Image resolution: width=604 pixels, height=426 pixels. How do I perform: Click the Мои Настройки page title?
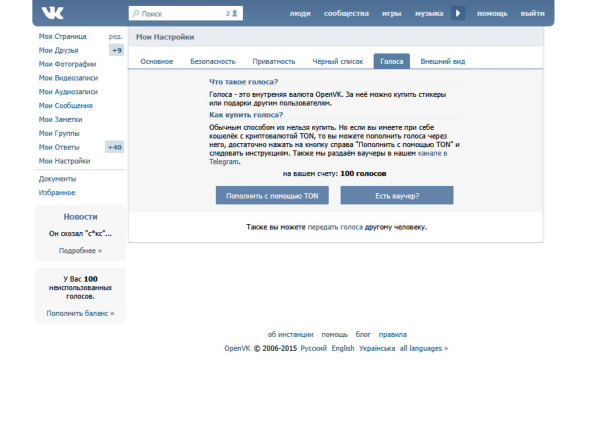tap(165, 37)
